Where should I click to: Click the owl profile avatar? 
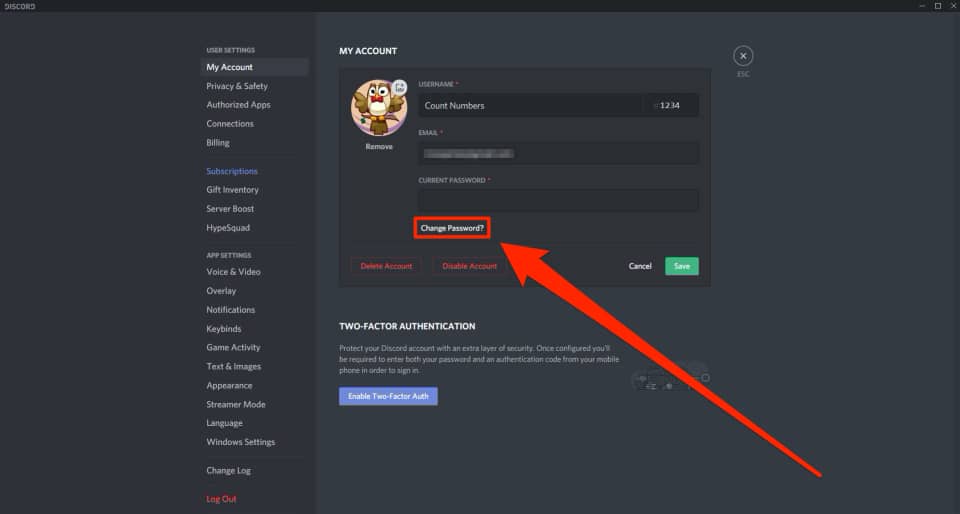point(378,108)
